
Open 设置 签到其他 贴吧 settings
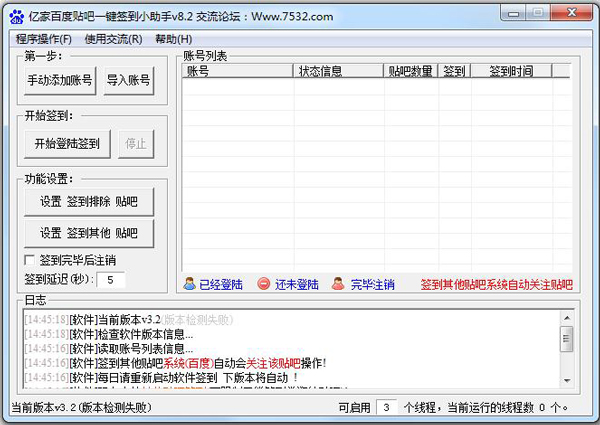(x=89, y=233)
